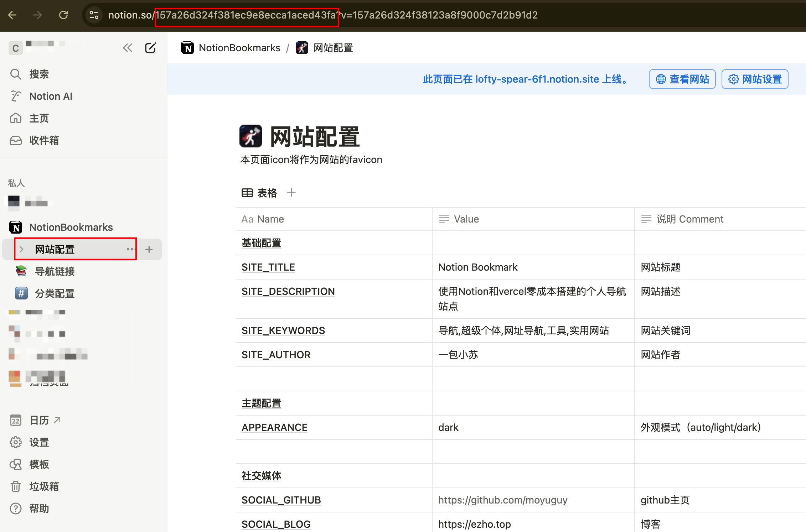Click the NotionBookmarks N icon in sidebar

tap(16, 227)
